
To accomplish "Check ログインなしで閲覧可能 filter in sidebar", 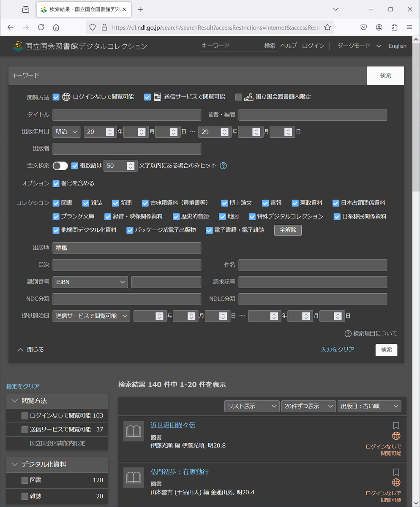I will point(25,416).
